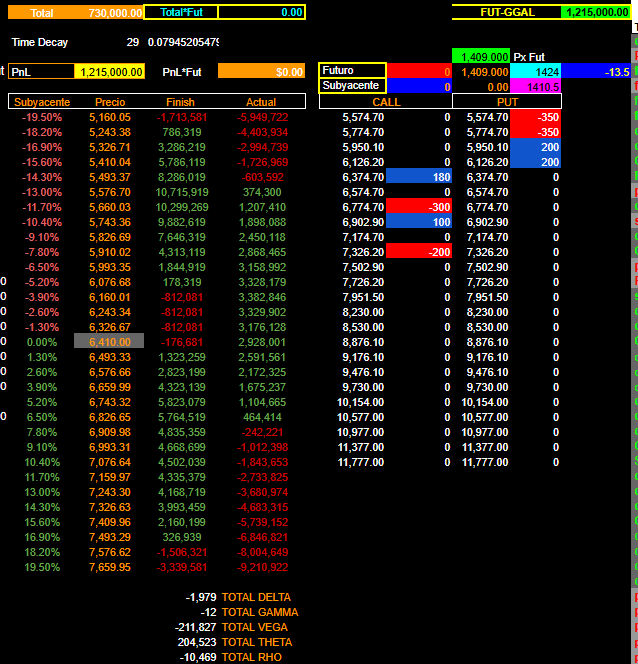638x664 pixels.
Task: Click Finish value -1,713,581
Action: 182,117
